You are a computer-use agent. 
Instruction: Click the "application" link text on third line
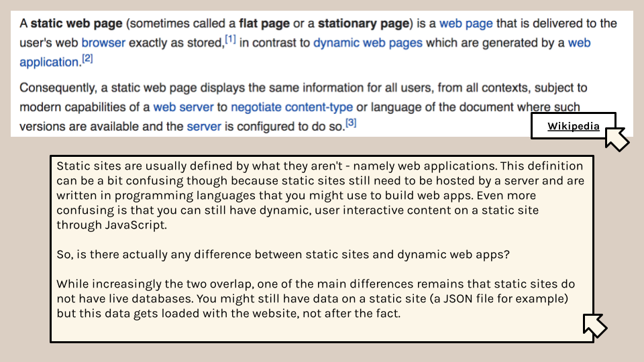tap(49, 62)
